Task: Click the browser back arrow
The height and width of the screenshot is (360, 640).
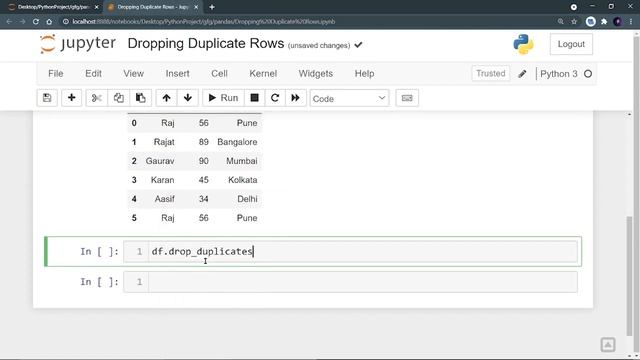Action: point(9,22)
